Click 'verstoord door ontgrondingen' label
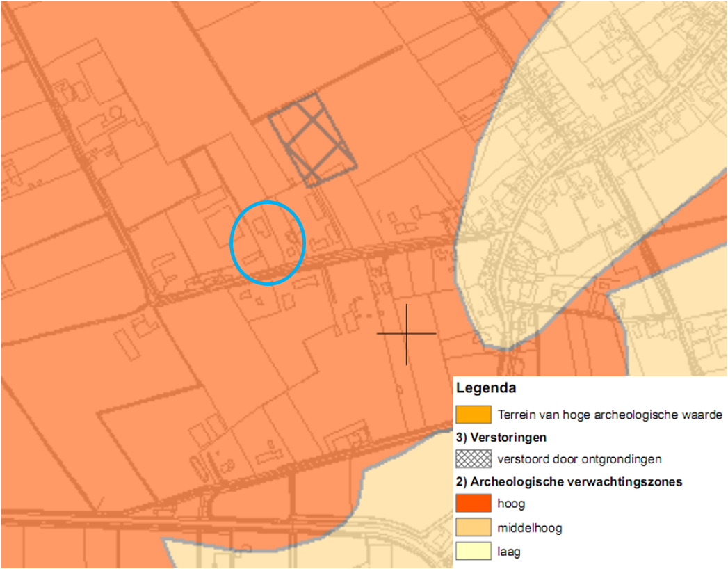Viewport: 728px width, 569px height. coord(579,459)
